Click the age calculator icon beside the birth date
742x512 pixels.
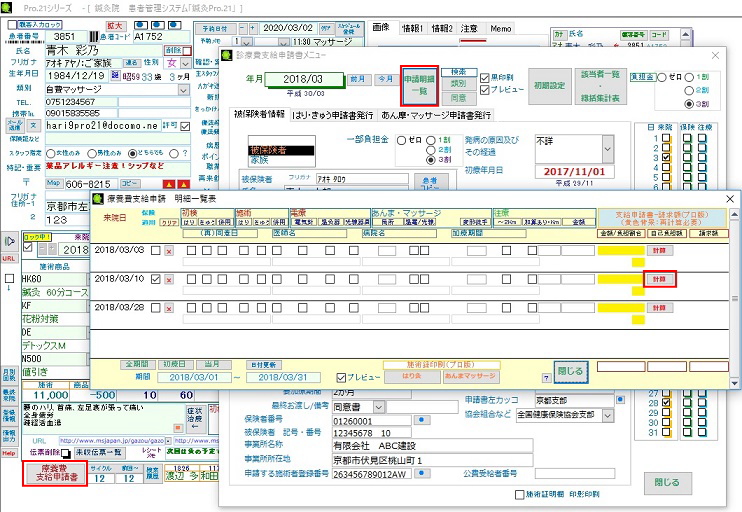tap(115, 75)
